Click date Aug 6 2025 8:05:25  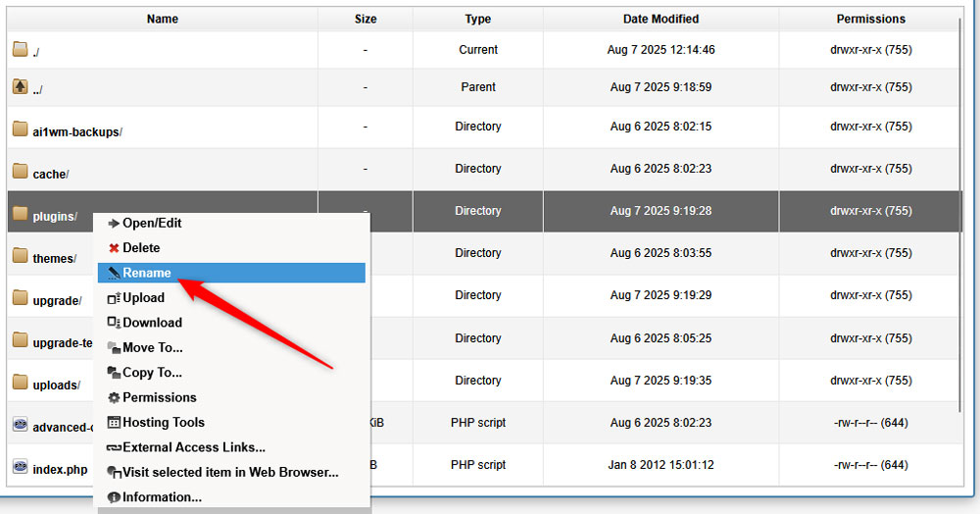[x=661, y=338]
